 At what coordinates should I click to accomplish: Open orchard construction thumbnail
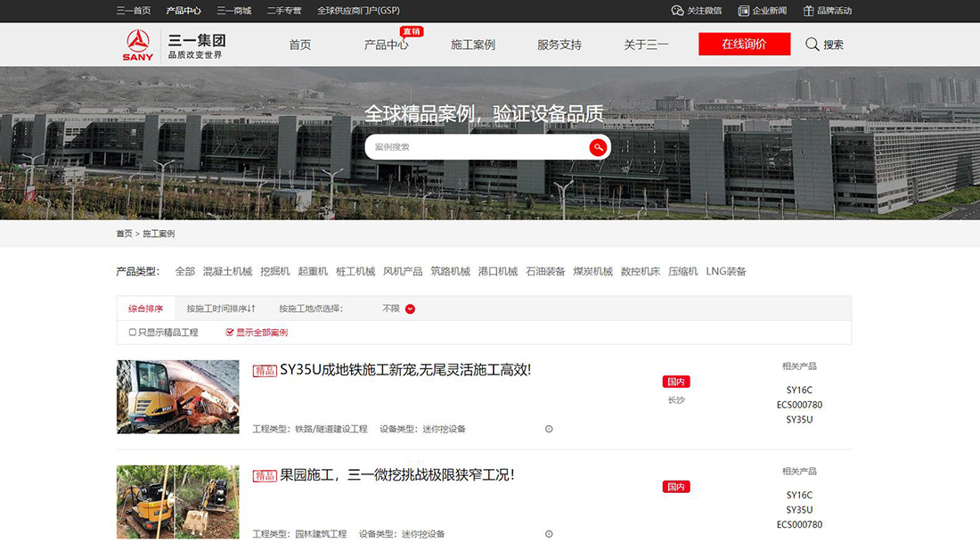pos(178,502)
